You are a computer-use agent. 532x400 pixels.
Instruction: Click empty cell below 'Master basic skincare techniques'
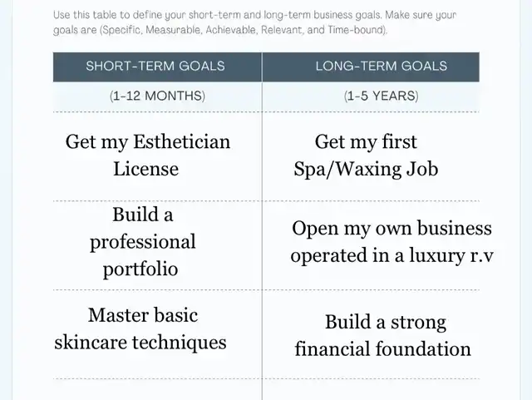(157, 390)
